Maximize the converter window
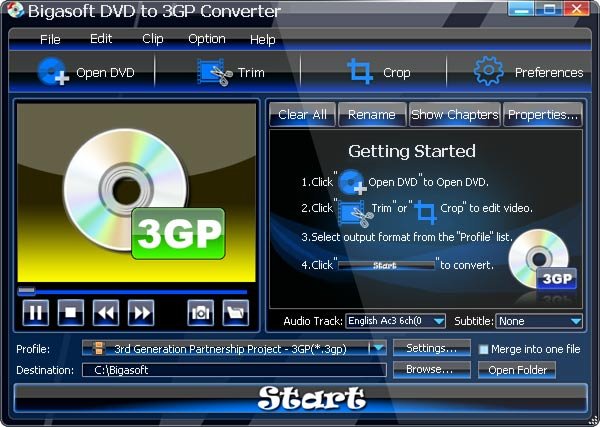 click(548, 9)
